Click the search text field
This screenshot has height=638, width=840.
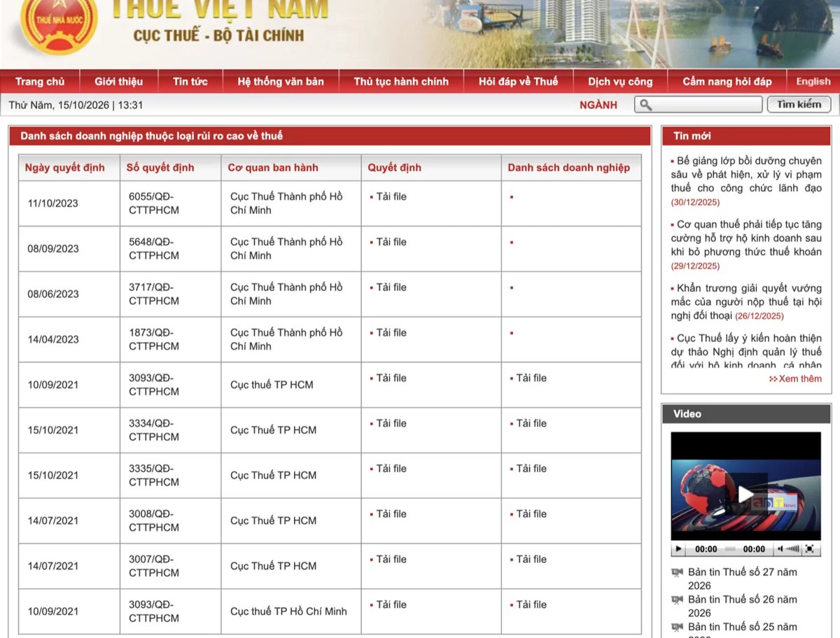698,105
